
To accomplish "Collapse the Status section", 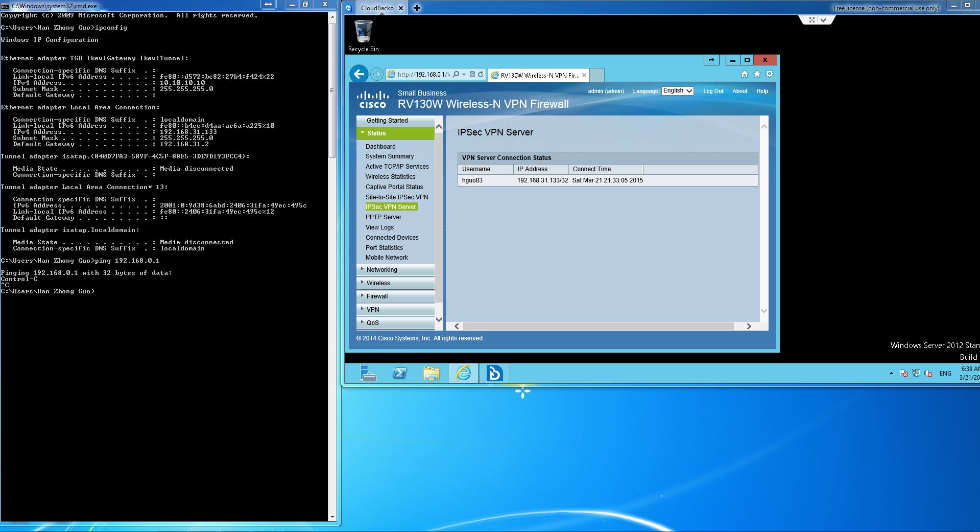I will (x=395, y=133).
